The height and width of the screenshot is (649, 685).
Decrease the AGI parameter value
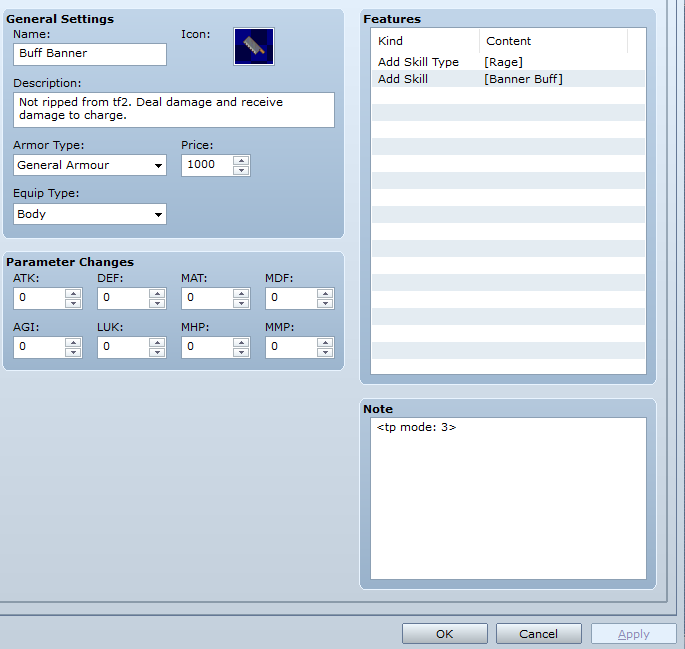tap(73, 352)
